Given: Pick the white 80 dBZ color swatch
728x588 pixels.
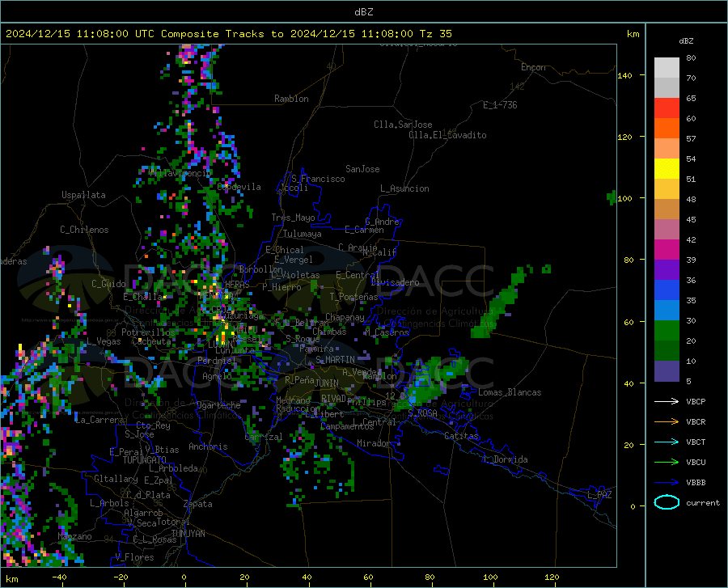Looking at the screenshot, I should (x=667, y=68).
